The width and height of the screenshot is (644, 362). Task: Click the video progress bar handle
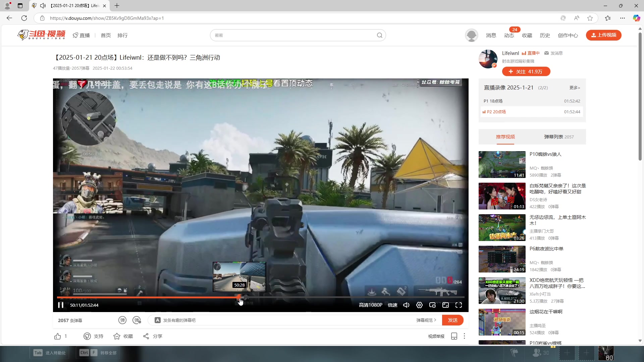pyautogui.click(x=238, y=297)
